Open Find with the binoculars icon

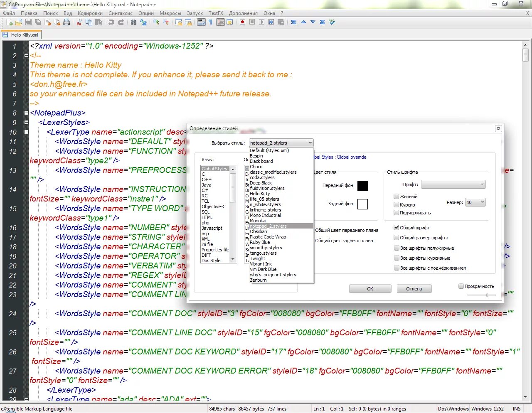tap(134, 22)
